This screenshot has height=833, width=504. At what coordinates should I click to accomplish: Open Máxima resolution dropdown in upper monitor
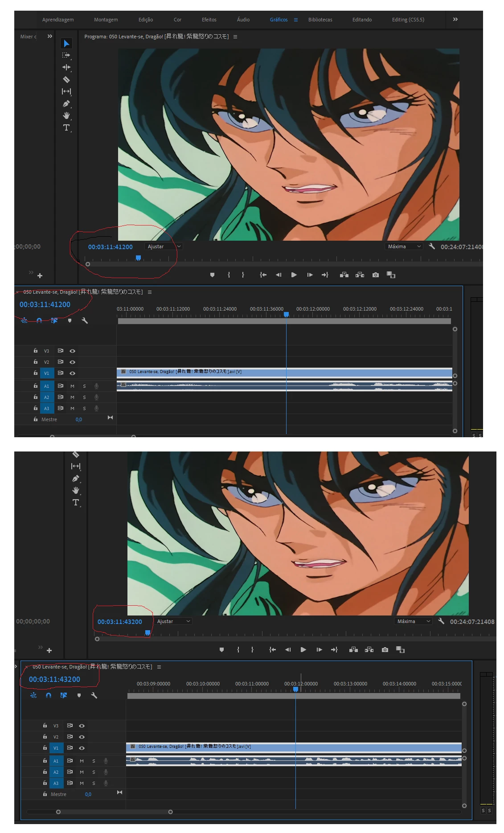(x=404, y=246)
